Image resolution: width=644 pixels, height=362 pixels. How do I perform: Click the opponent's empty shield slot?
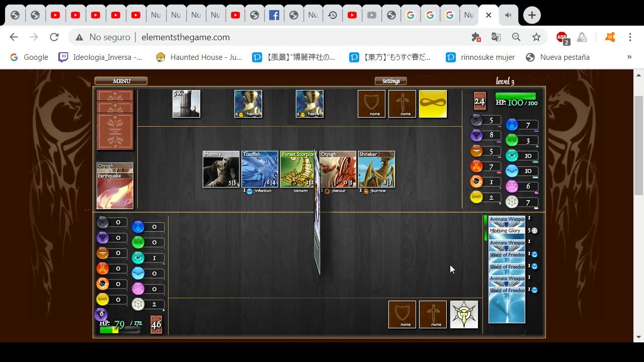click(x=371, y=104)
